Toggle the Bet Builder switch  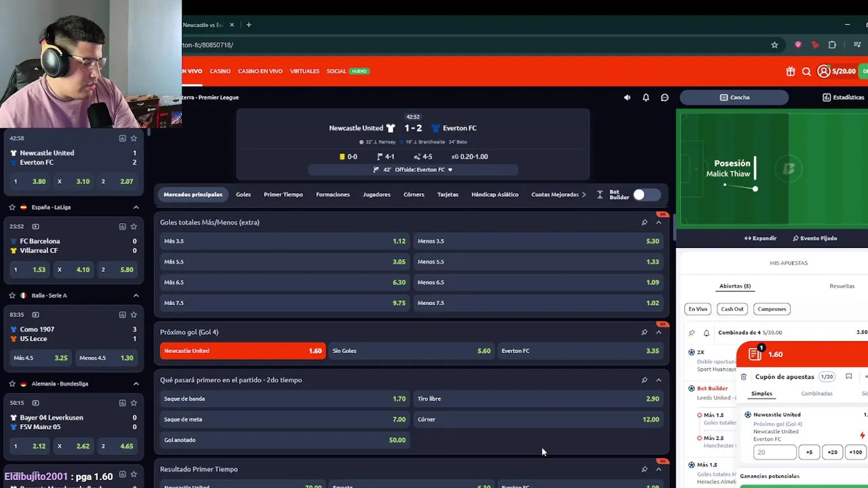[x=646, y=195]
